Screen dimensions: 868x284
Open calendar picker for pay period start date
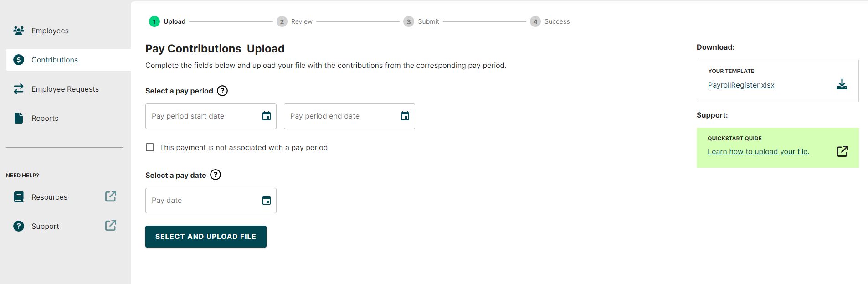click(267, 116)
